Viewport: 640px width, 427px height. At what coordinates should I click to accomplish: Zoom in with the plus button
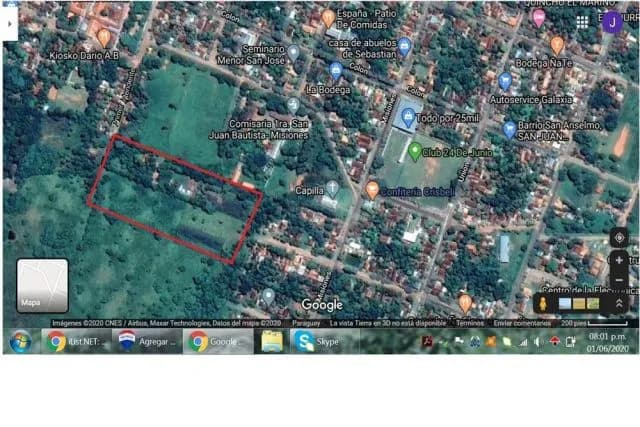(619, 260)
